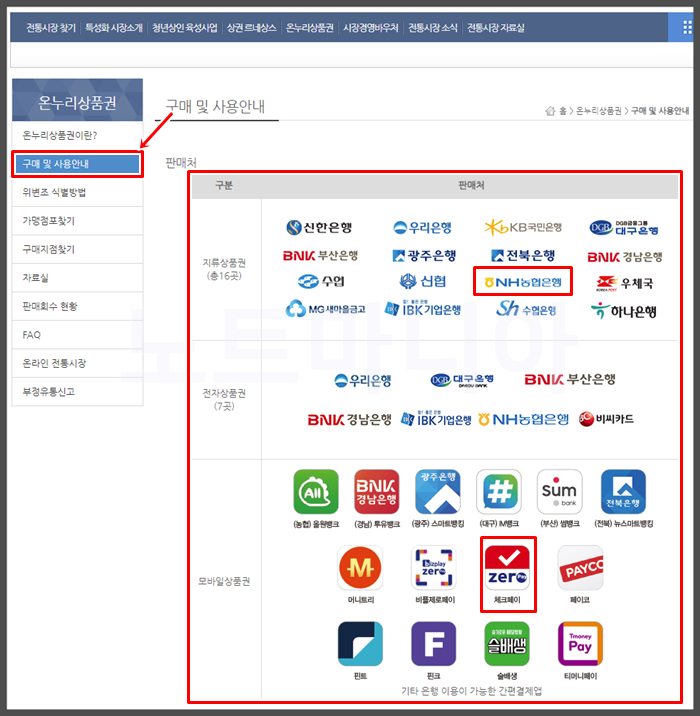Open the 상권 르네상스 menu

pyautogui.click(x=252, y=28)
